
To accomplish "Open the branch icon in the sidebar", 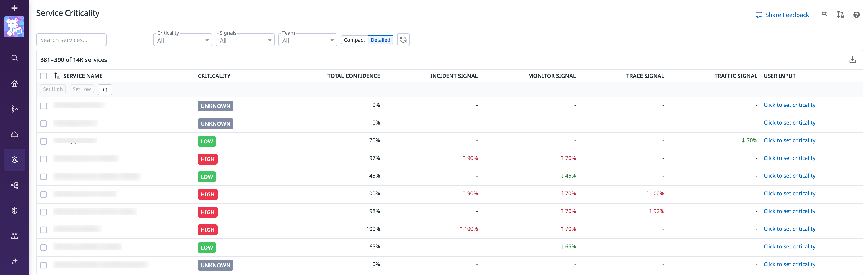I will click(14, 109).
